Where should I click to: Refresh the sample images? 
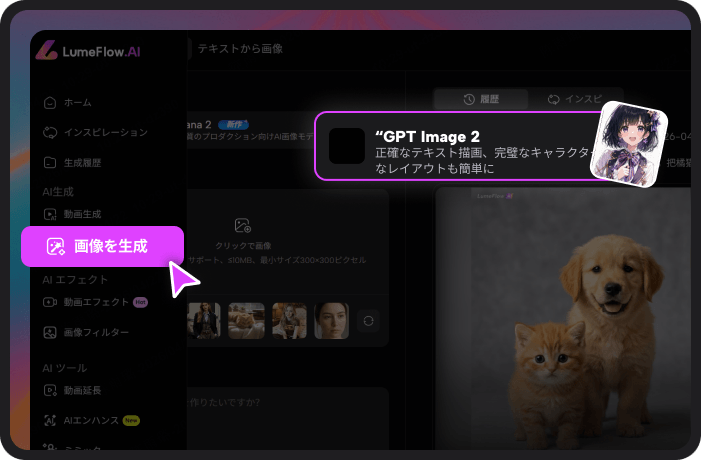pyautogui.click(x=368, y=321)
